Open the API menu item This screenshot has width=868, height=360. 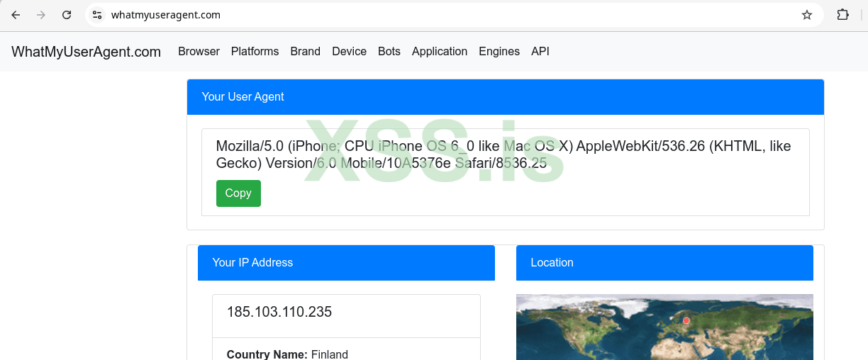click(540, 52)
